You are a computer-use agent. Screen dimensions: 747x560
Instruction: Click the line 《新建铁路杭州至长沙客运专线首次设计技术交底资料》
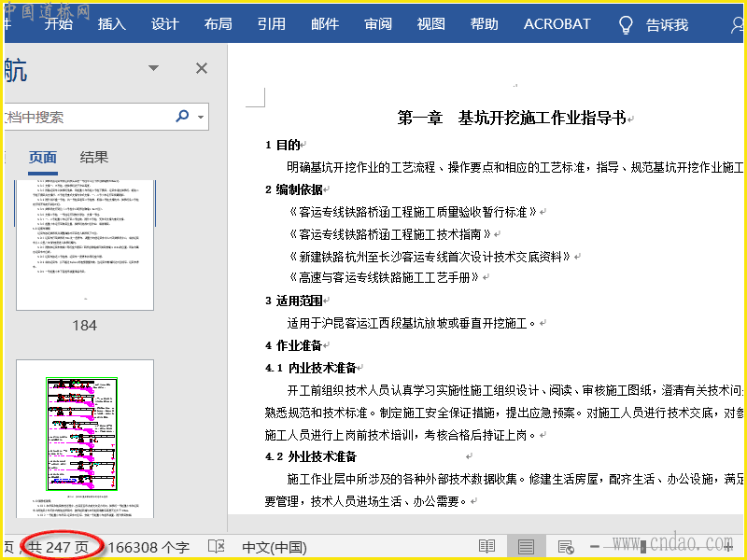coord(430,257)
